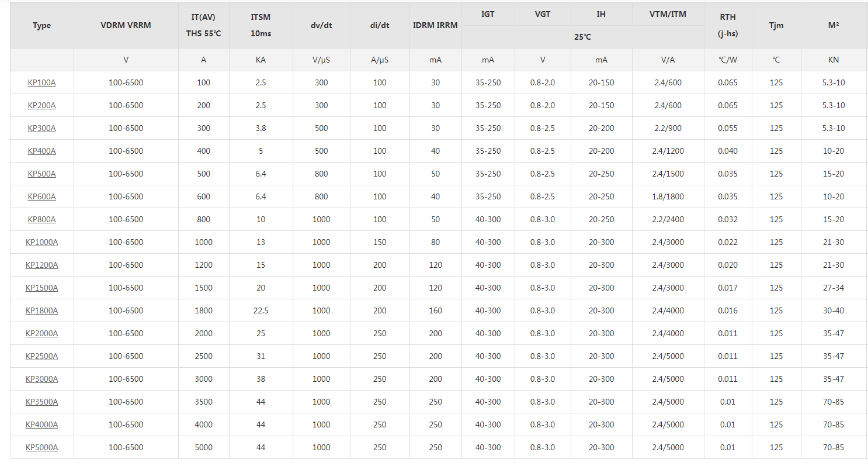Open the KP2500A product link
The height and width of the screenshot is (466, 868).
tap(41, 356)
